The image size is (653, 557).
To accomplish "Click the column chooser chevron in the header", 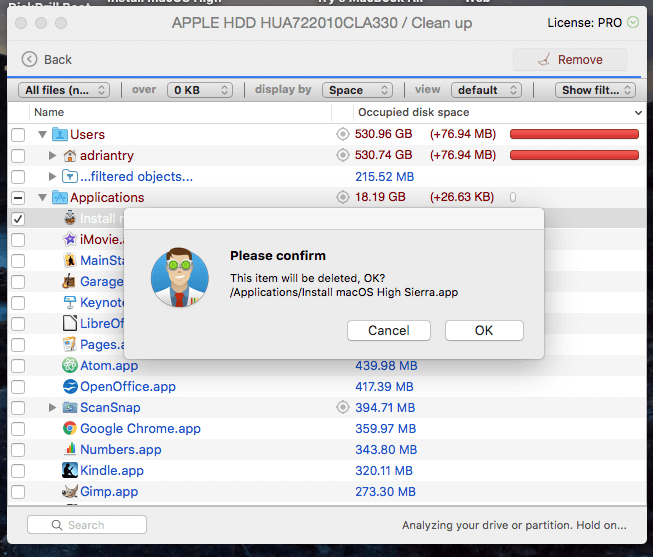I will pos(638,112).
